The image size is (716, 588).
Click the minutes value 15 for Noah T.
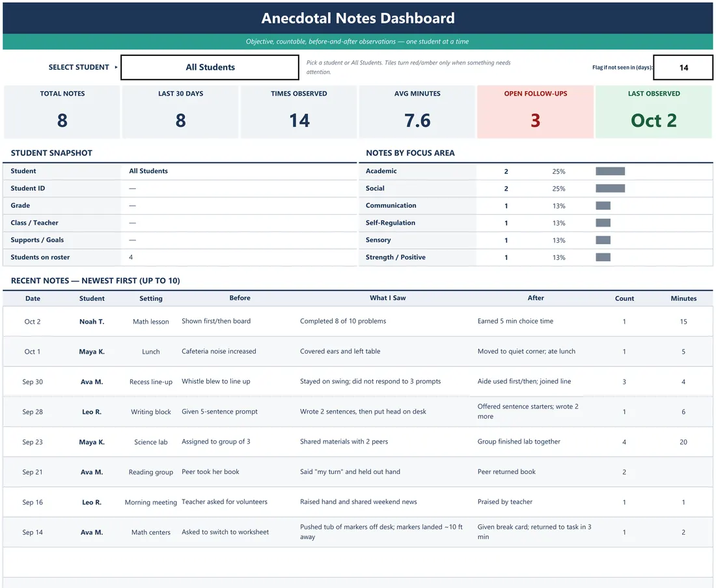coord(683,322)
